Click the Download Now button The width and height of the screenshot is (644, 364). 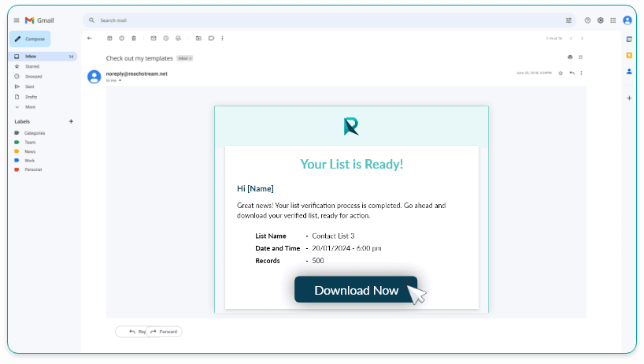(x=356, y=290)
